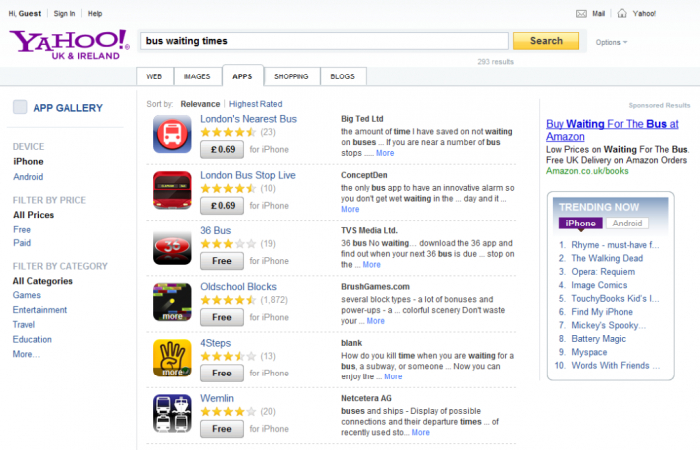700x450 pixels.
Task: Expand the Options dropdown
Action: coord(611,42)
